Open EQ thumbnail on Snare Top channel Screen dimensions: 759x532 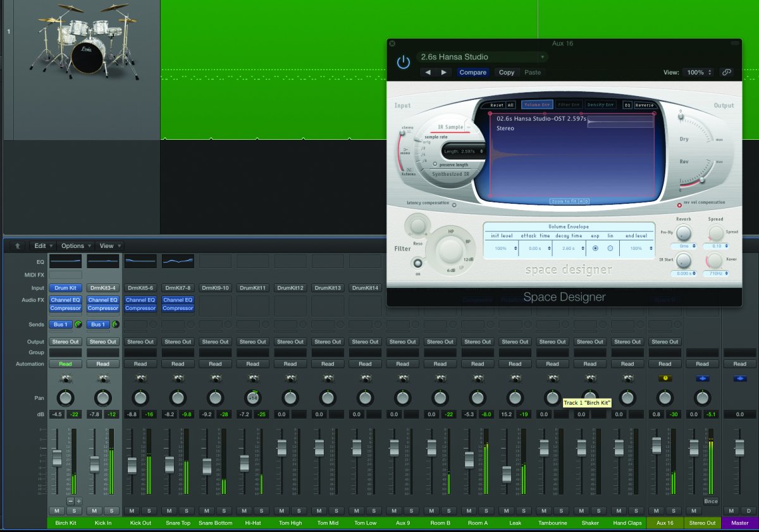pos(178,261)
